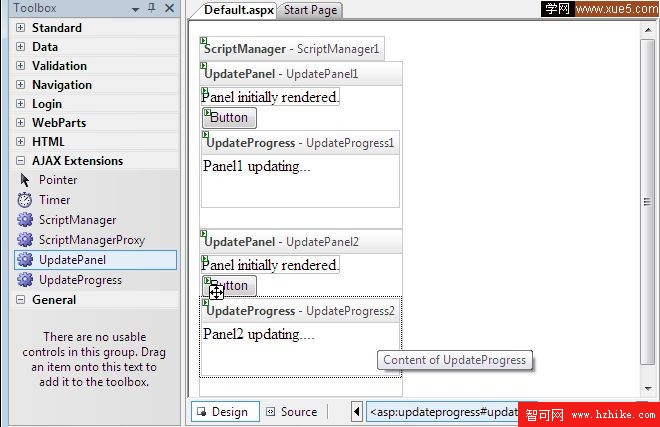Expand the Standard toolbox group
Viewport: 660px width, 427px height.
coord(20,28)
